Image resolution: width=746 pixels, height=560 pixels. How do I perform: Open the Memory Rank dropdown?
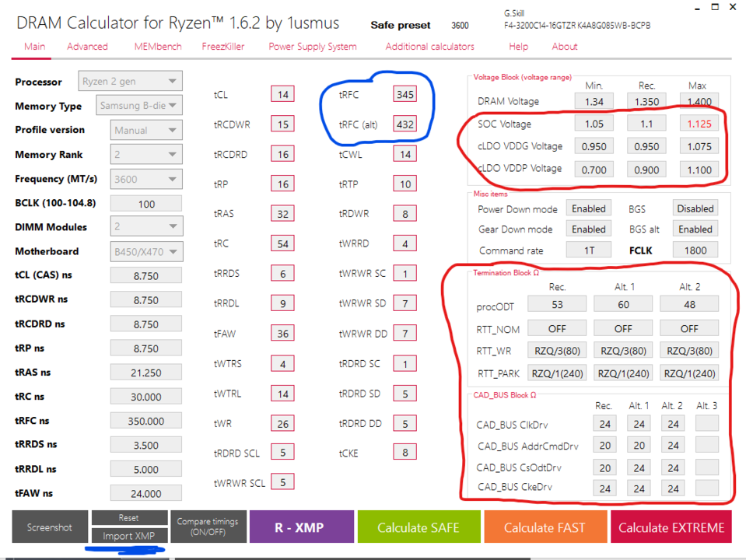(x=146, y=155)
